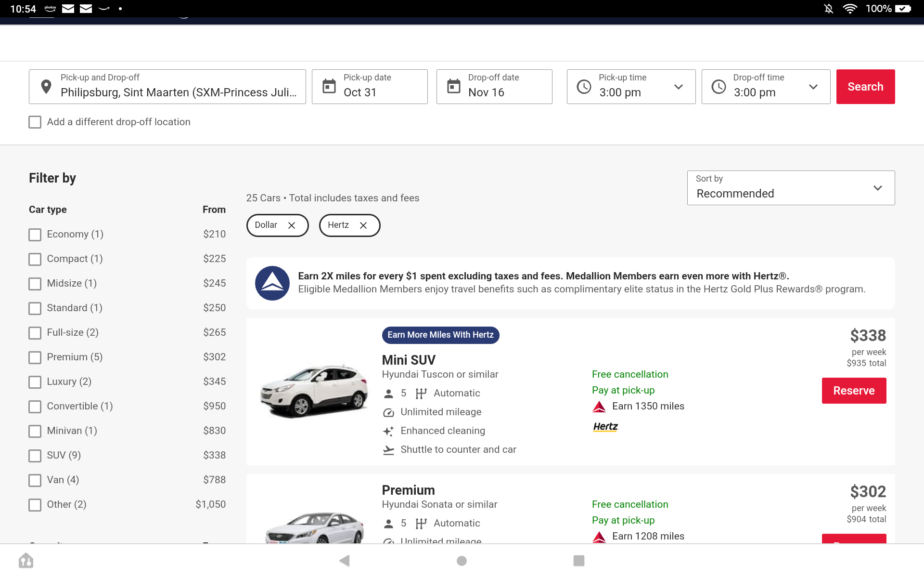The height and width of the screenshot is (578, 924).
Task: Tap the drop-off date calendar icon
Action: point(454,86)
